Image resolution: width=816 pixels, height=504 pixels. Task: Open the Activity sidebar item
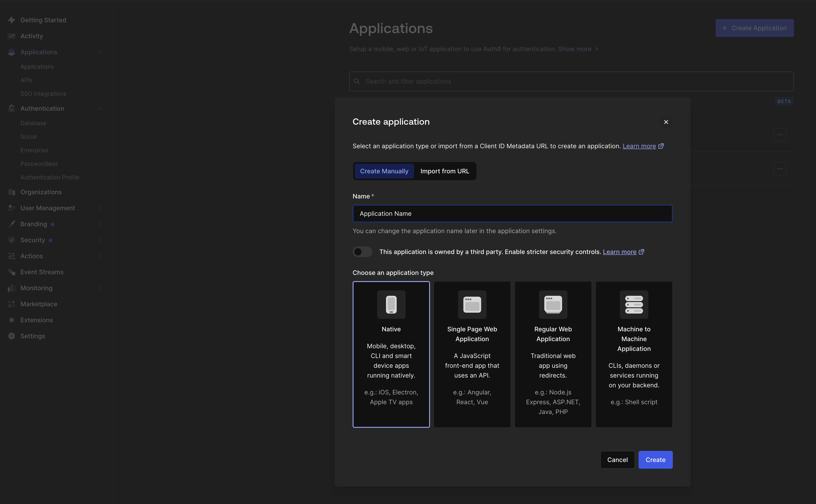32,36
